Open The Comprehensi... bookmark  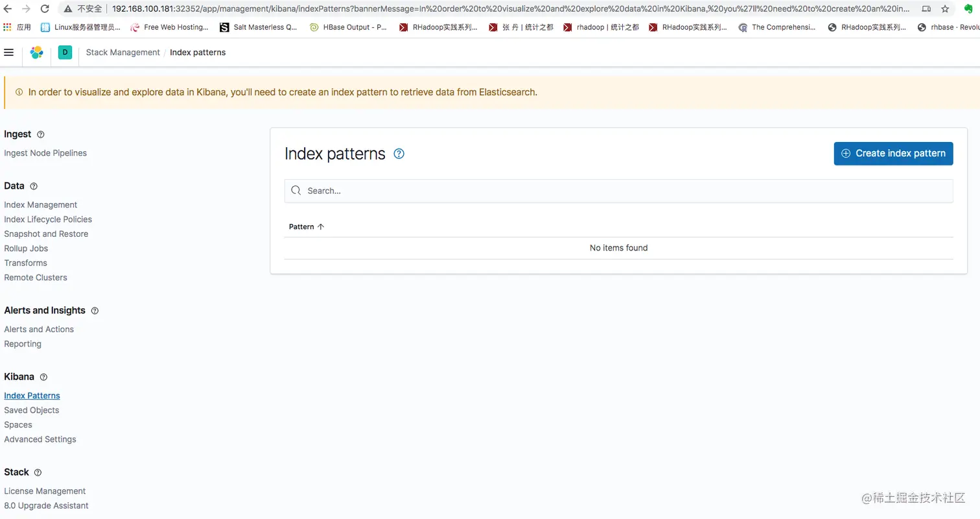[777, 27]
